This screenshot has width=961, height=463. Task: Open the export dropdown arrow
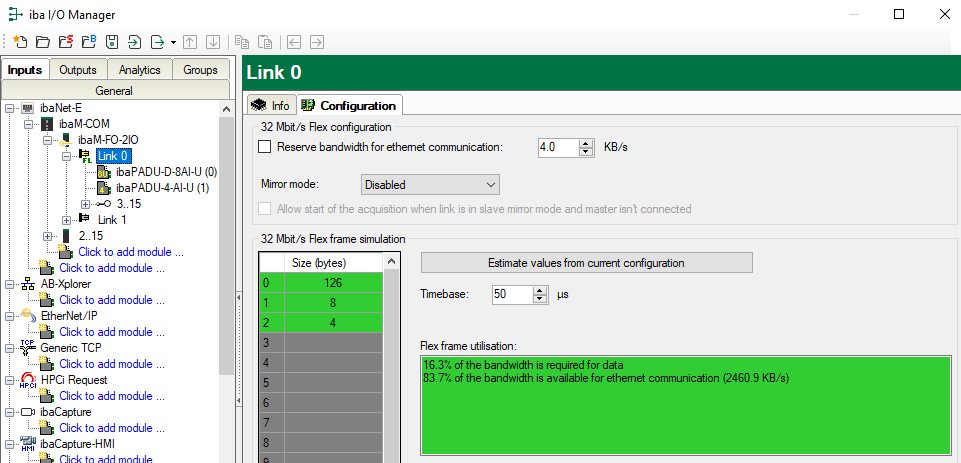click(x=173, y=42)
